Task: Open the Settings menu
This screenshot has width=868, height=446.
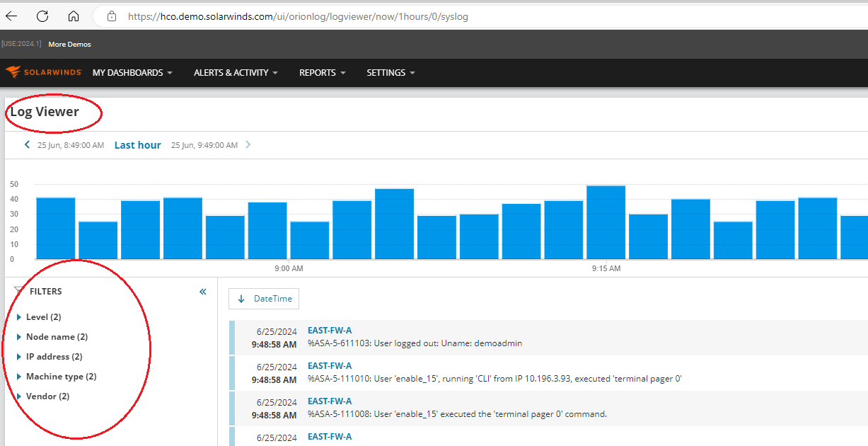Action: tap(390, 72)
